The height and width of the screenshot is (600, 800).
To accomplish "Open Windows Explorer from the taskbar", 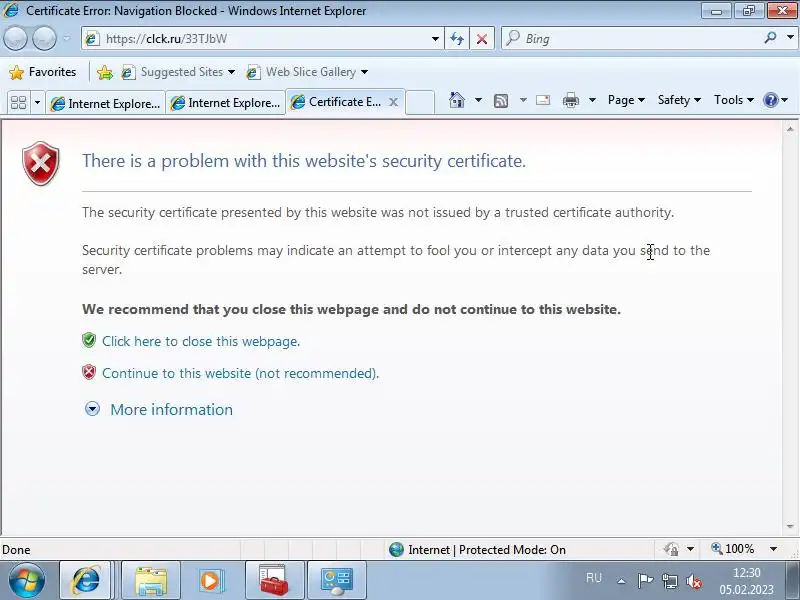I will pyautogui.click(x=151, y=580).
